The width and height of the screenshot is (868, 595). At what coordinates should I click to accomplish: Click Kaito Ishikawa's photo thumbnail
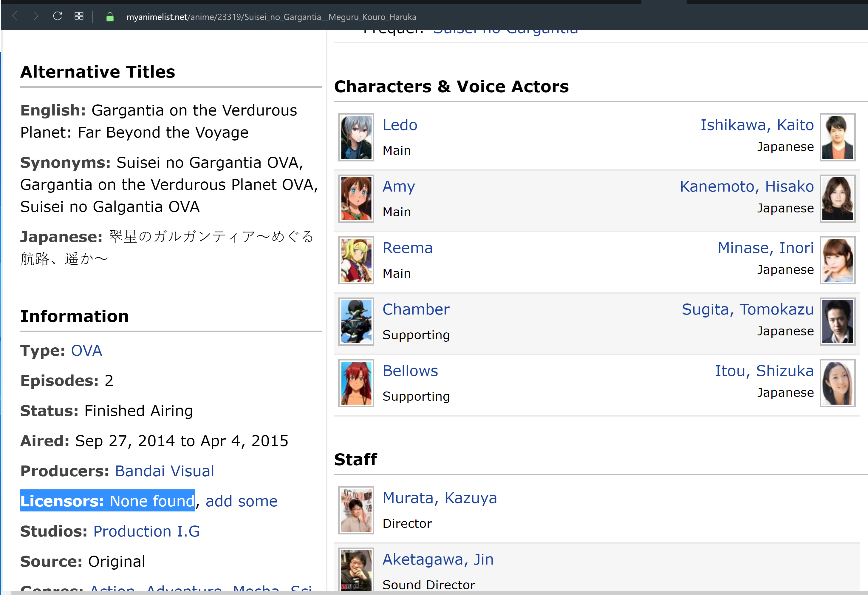(x=837, y=137)
